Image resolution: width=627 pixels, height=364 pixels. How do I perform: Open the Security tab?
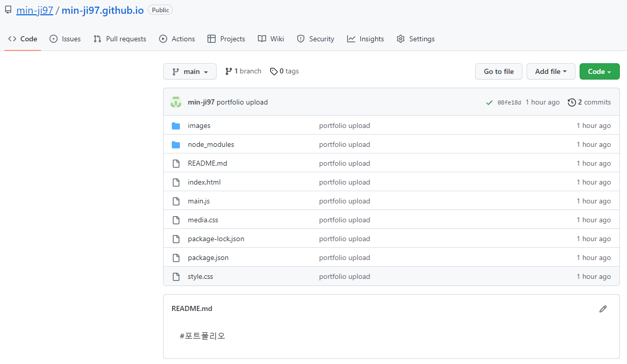[x=316, y=39]
